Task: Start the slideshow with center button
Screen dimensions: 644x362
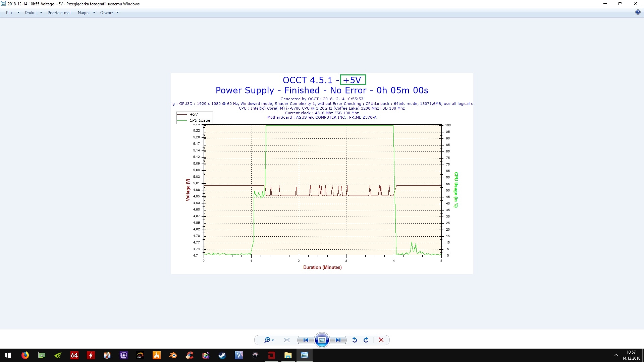Action: click(322, 340)
